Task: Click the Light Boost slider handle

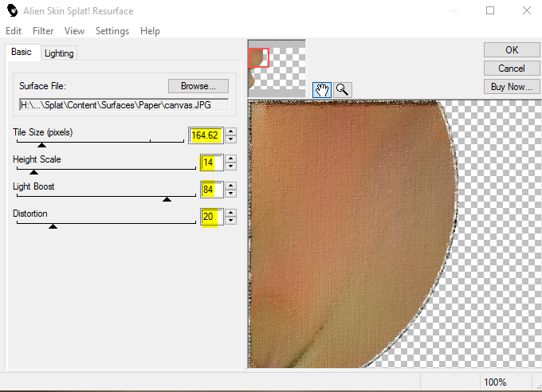Action: click(x=167, y=199)
